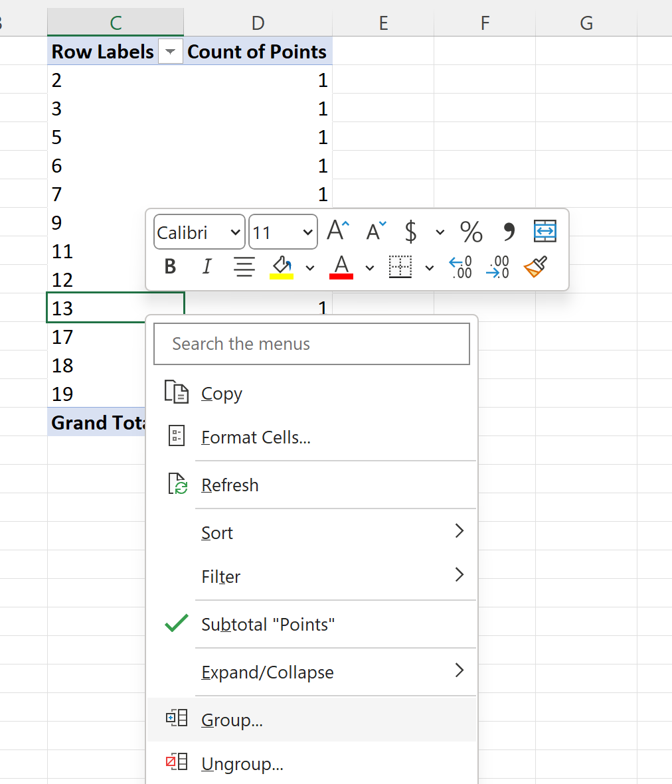Choose Copy from the context menu
Screen dimensions: 672x784
click(311, 394)
